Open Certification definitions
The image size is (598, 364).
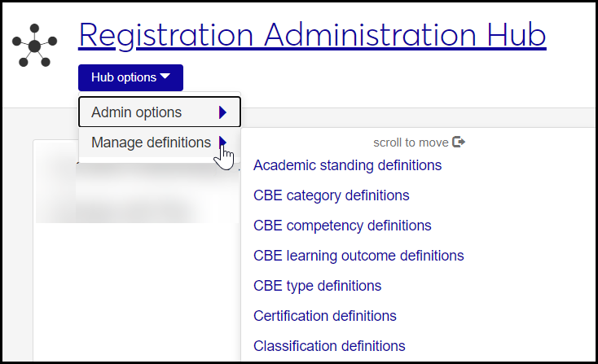pyautogui.click(x=324, y=316)
